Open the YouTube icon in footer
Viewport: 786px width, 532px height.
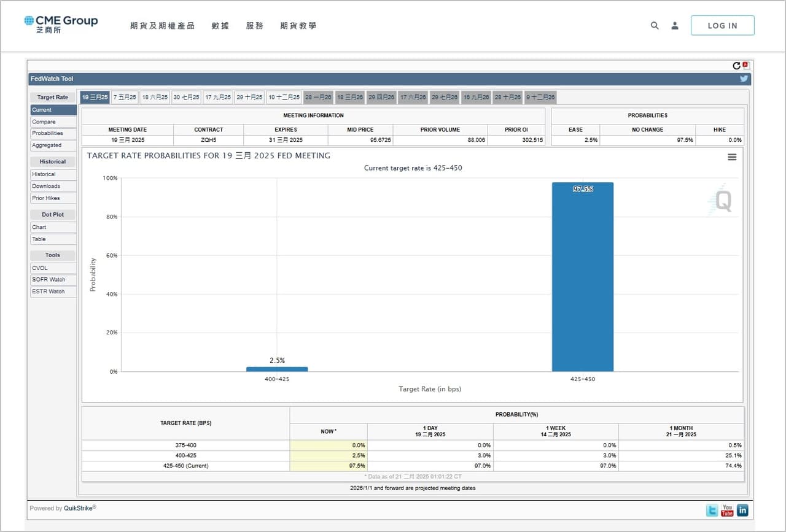[727, 510]
